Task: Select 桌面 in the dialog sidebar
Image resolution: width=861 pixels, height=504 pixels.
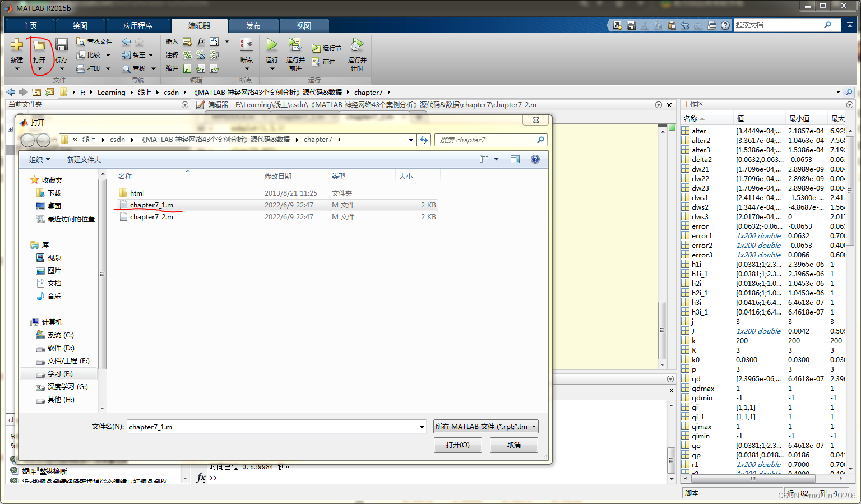Action: pos(54,206)
